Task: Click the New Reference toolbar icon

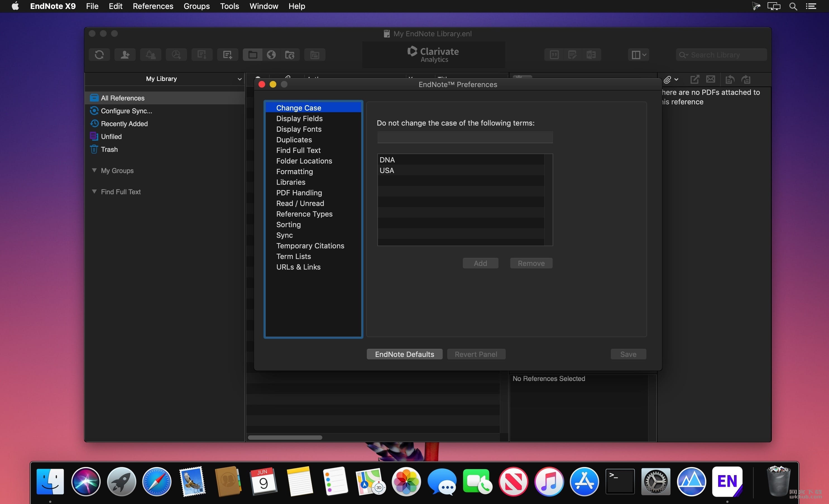Action: point(227,54)
